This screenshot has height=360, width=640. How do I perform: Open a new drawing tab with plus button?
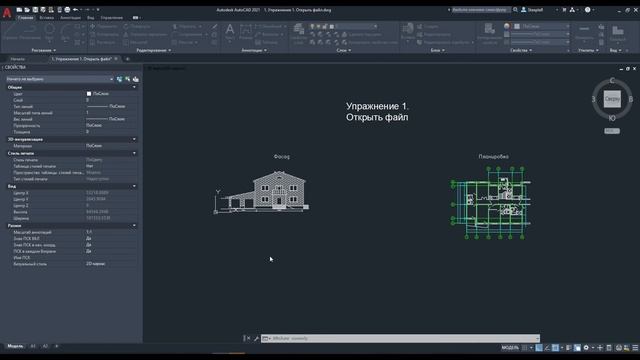point(127,59)
